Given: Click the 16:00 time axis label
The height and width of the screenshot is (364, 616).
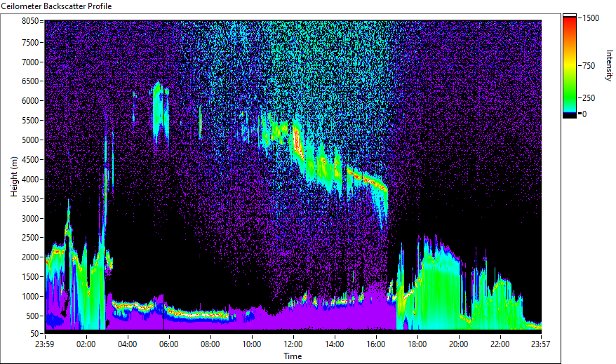Looking at the screenshot, I should pos(375,344).
